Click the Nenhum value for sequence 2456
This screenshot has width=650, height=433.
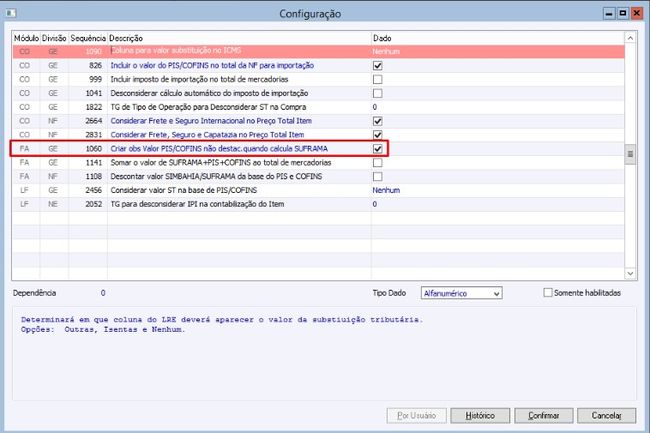point(386,190)
